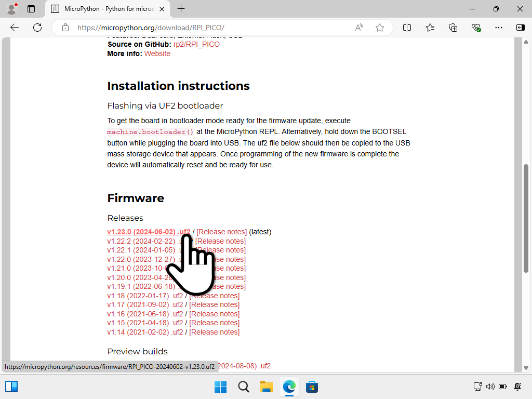
Task: Download v1.17 (2021-09-02) .uf2 firmware
Action: tap(145, 304)
